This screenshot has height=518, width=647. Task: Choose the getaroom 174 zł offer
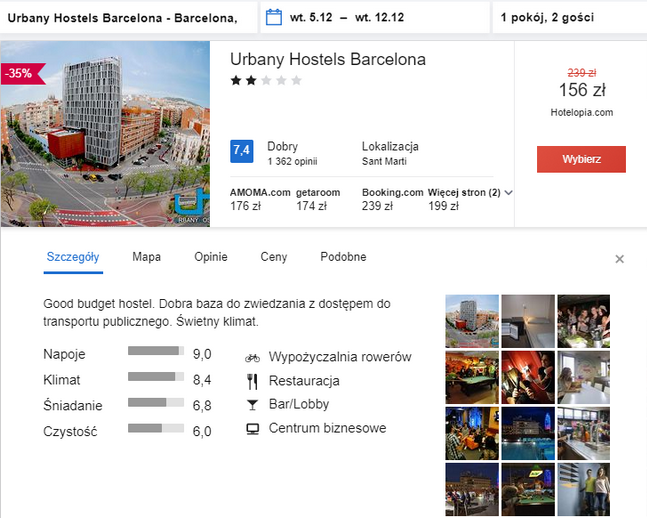pyautogui.click(x=318, y=199)
